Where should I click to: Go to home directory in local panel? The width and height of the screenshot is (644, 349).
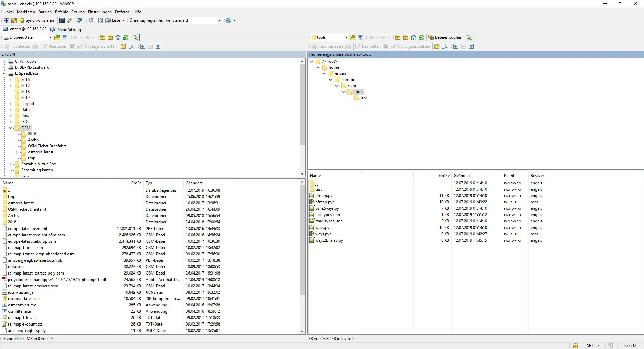(118, 37)
